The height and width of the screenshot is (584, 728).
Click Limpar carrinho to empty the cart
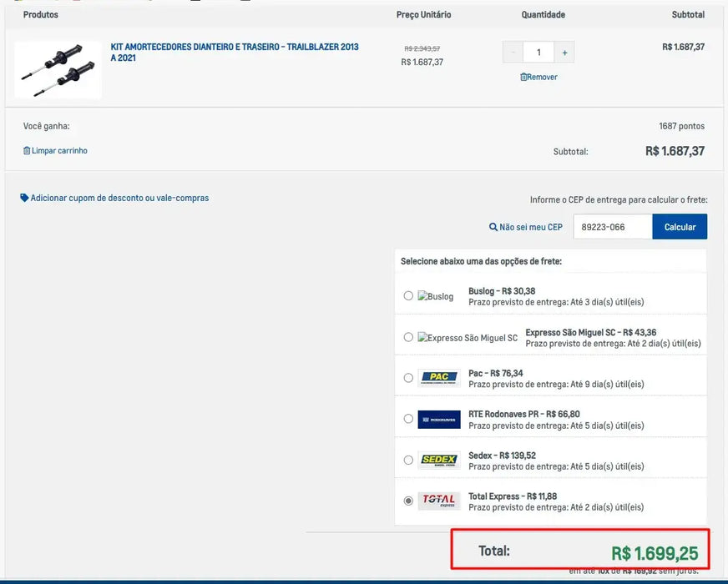click(x=55, y=151)
